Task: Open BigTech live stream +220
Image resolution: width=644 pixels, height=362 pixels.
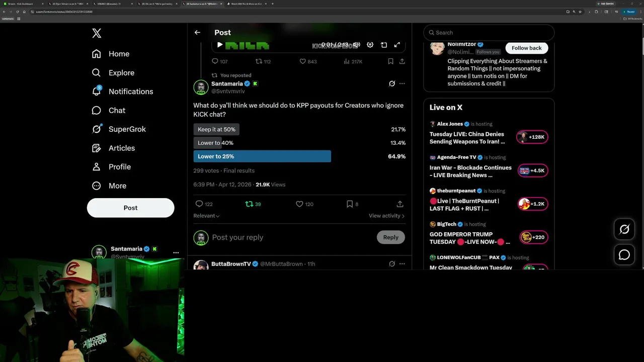Action: pyautogui.click(x=533, y=237)
